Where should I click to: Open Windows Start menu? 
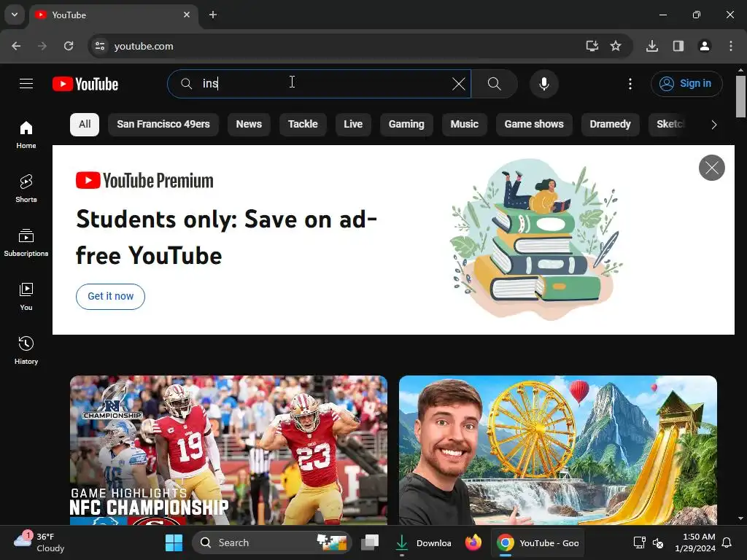click(174, 542)
